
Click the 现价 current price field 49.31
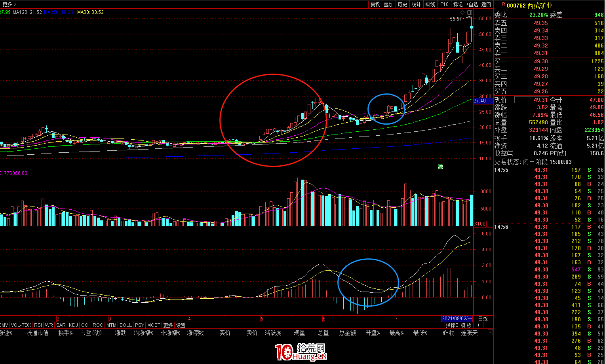(532, 100)
